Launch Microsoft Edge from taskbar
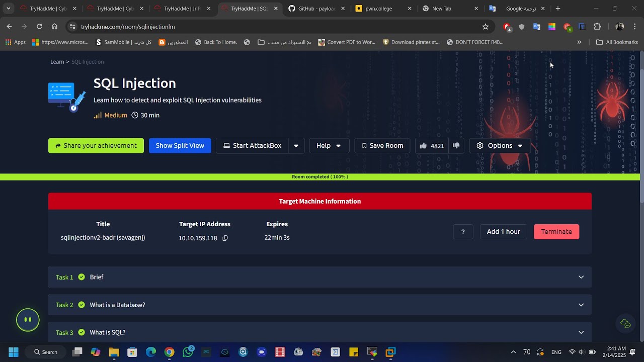The width and height of the screenshot is (644, 362). click(x=151, y=352)
